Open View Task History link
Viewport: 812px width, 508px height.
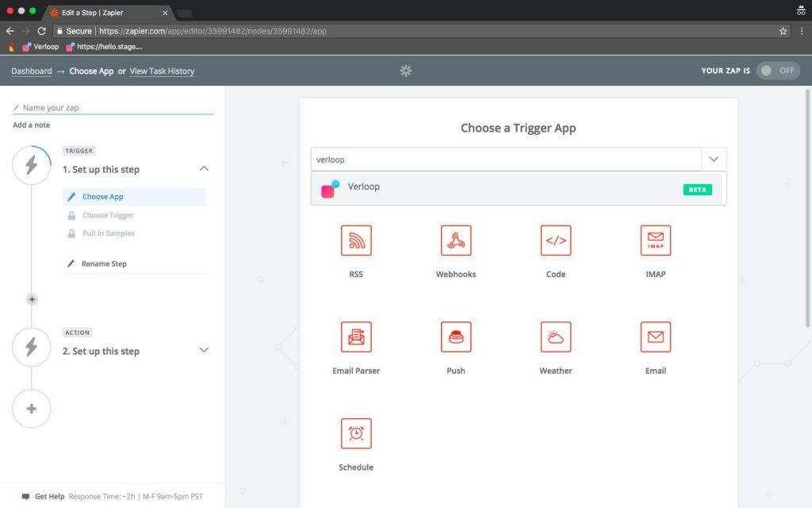pyautogui.click(x=162, y=71)
